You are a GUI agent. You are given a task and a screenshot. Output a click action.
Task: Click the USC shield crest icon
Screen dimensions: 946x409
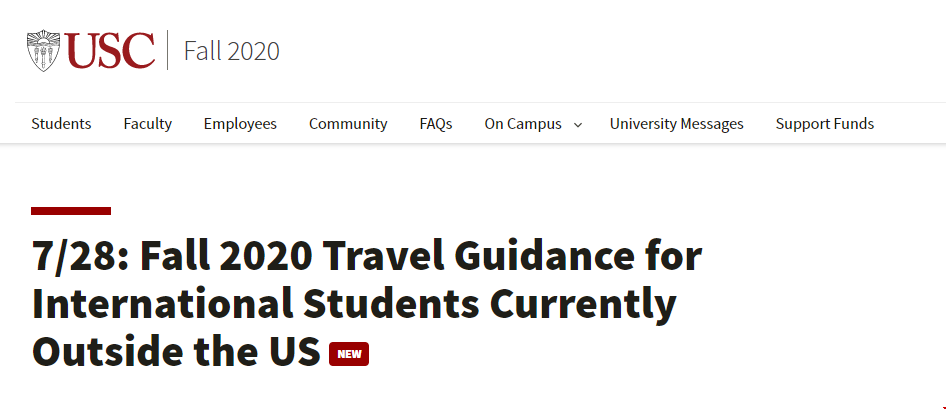point(43,51)
